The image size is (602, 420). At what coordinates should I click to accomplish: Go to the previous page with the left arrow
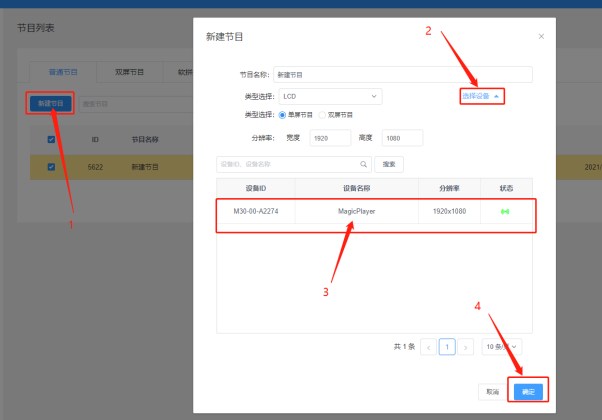[428, 347]
